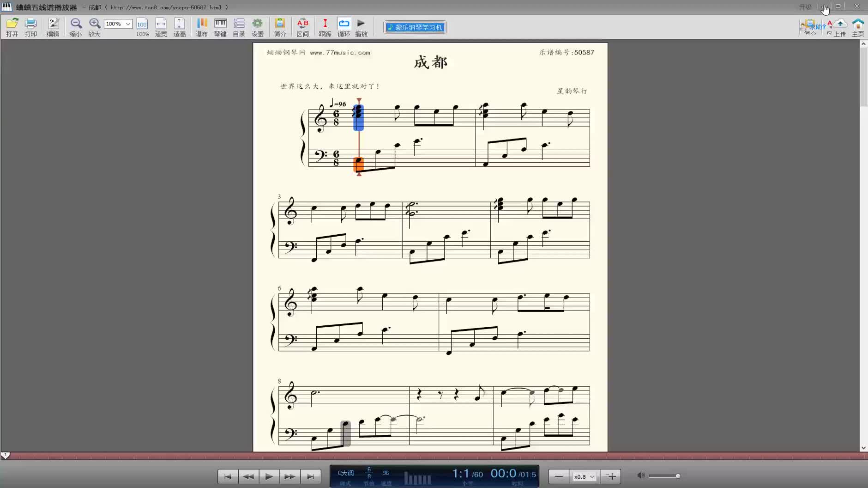Toggle the 瀑布 waterfall view
The image size is (868, 488).
point(202,27)
